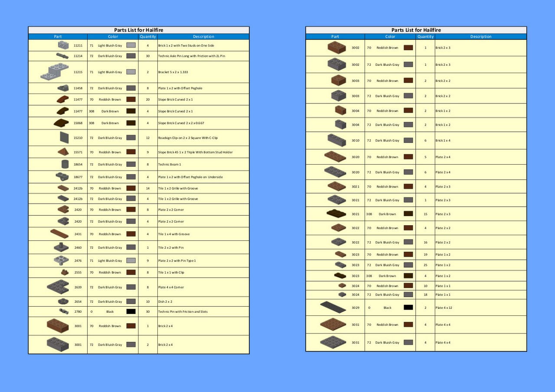Select the Technic Beam 1 part image
The width and height of the screenshot is (555, 392).
[x=65, y=164]
